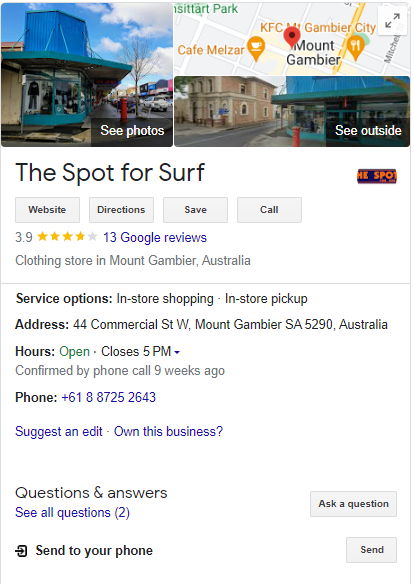View See all questions (2)
Viewport: 414px width, 584px height.
(72, 512)
